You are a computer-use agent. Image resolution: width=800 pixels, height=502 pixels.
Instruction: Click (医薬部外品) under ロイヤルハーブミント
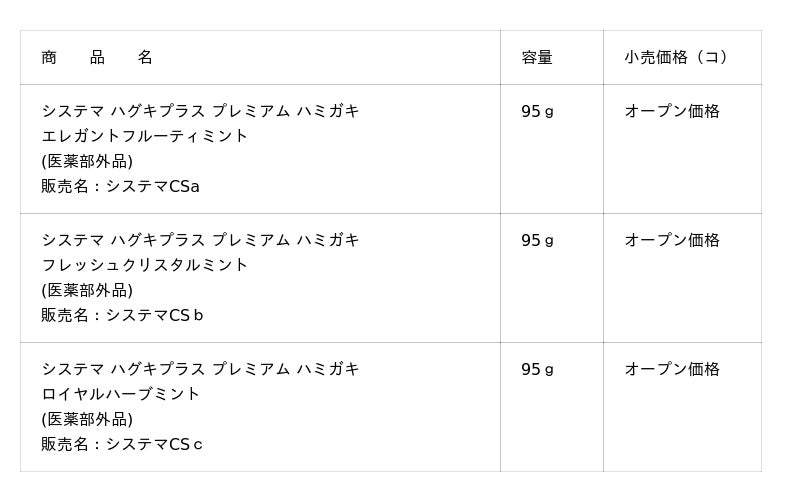[x=87, y=419]
